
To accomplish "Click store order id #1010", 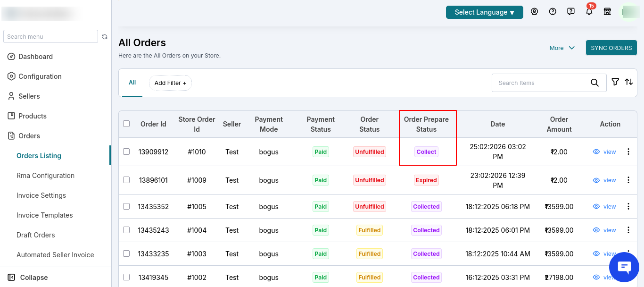I will tap(197, 152).
